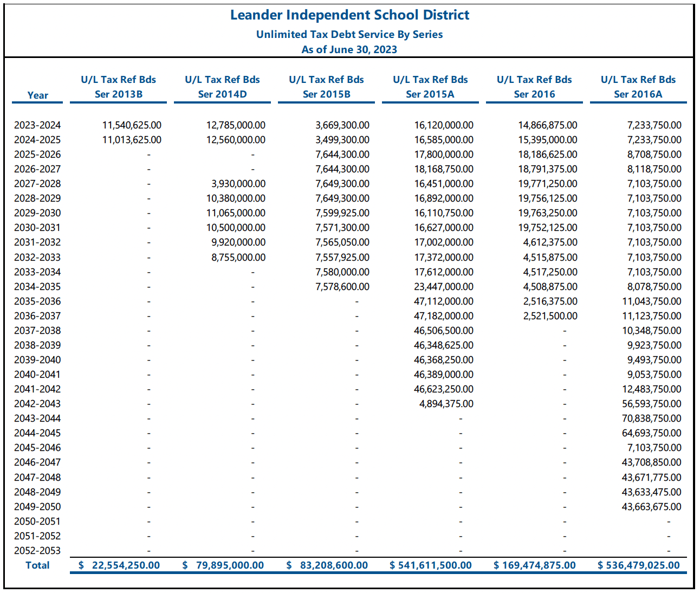
Task: Click value 8,118,750.00 in Ser 2016A
Action: [654, 169]
